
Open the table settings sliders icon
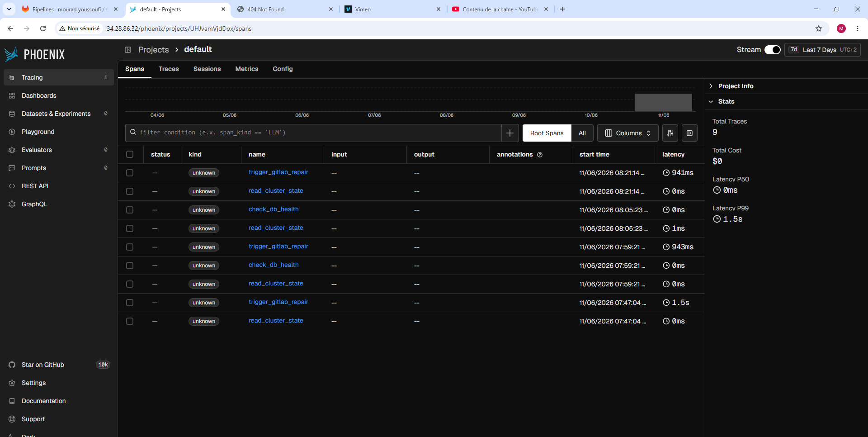pyautogui.click(x=670, y=133)
